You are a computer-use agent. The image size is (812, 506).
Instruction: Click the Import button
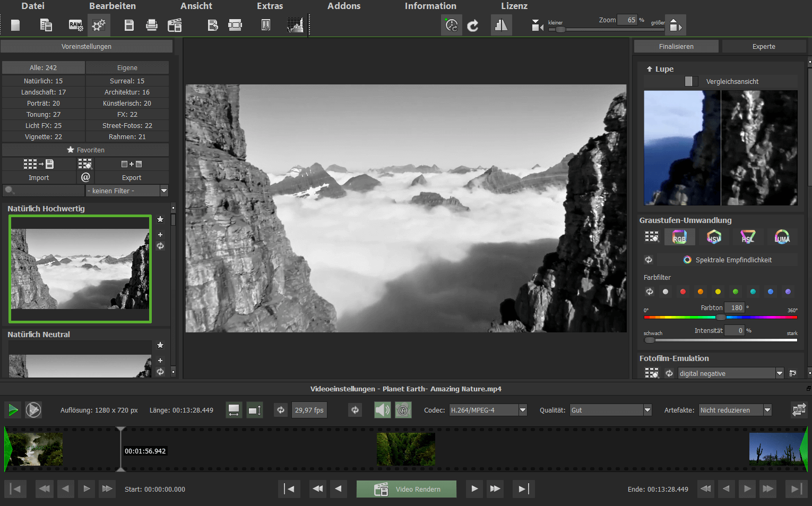coord(39,177)
